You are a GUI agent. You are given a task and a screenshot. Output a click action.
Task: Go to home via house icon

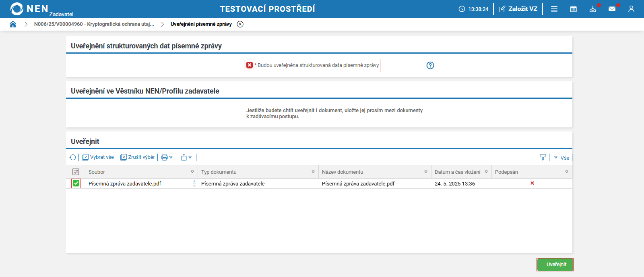tap(13, 24)
